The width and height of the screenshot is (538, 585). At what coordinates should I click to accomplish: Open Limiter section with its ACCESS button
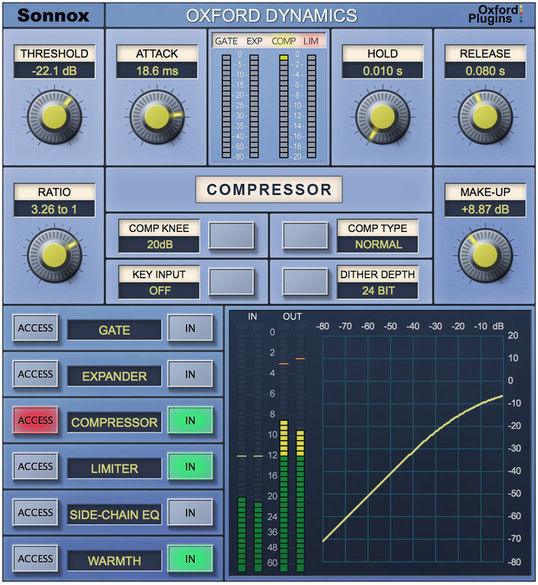click(x=35, y=466)
